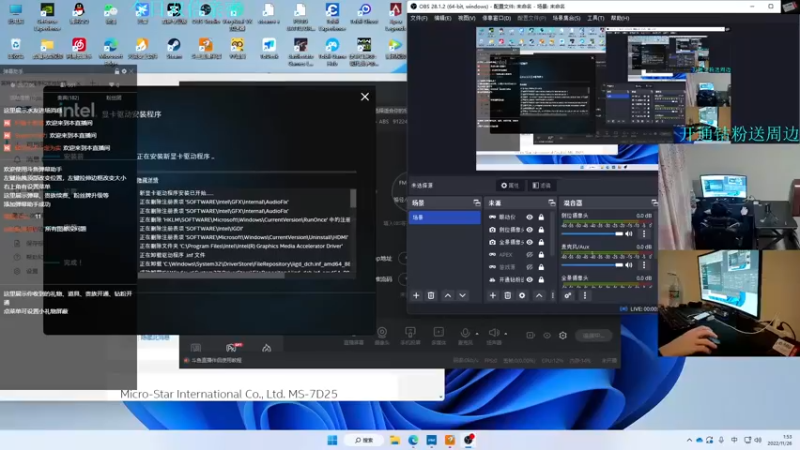The height and width of the screenshot is (450, 800).
Task: Show the hidden APEX source
Action: click(530, 255)
